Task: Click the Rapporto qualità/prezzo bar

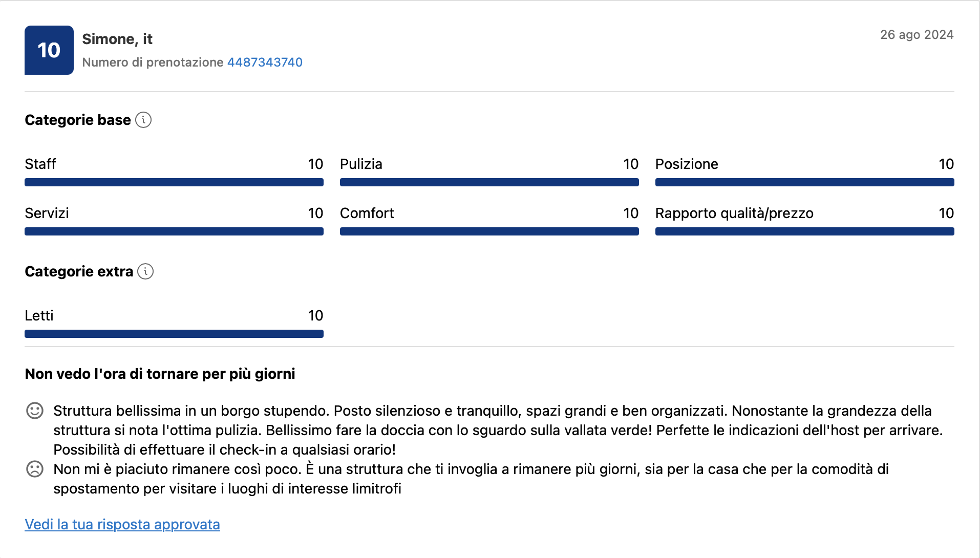Action: (804, 231)
